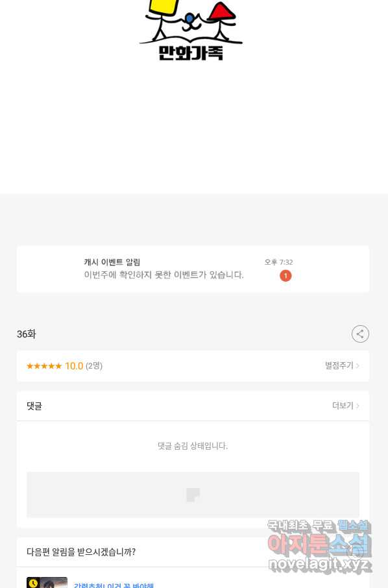Tap the orange five-star rating icons
388x588 pixels.
point(44,366)
